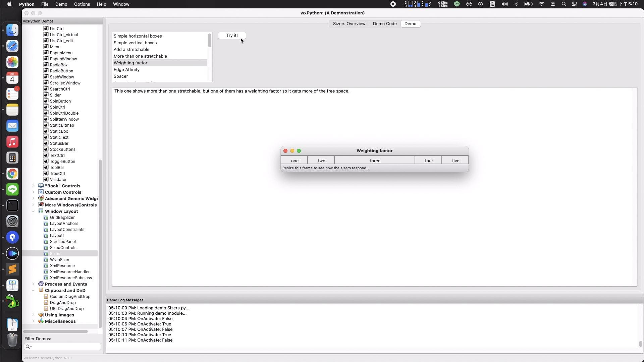644x362 pixels.
Task: Click the ListCtrl demo icon
Action: point(46,28)
